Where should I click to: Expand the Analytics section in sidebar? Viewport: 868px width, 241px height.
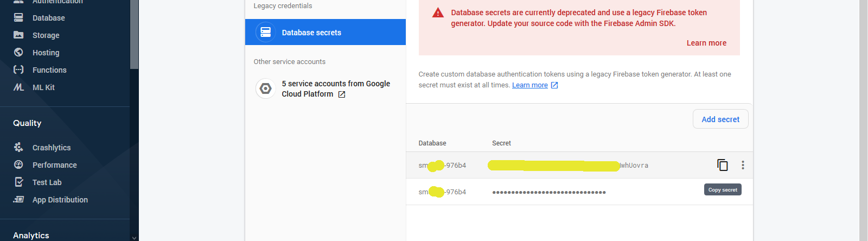coord(31,235)
